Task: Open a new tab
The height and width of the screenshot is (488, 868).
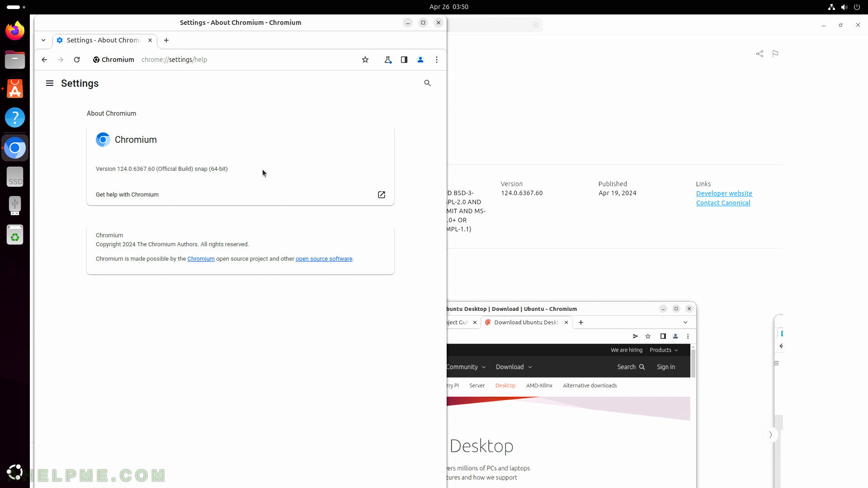Action: coord(166,40)
